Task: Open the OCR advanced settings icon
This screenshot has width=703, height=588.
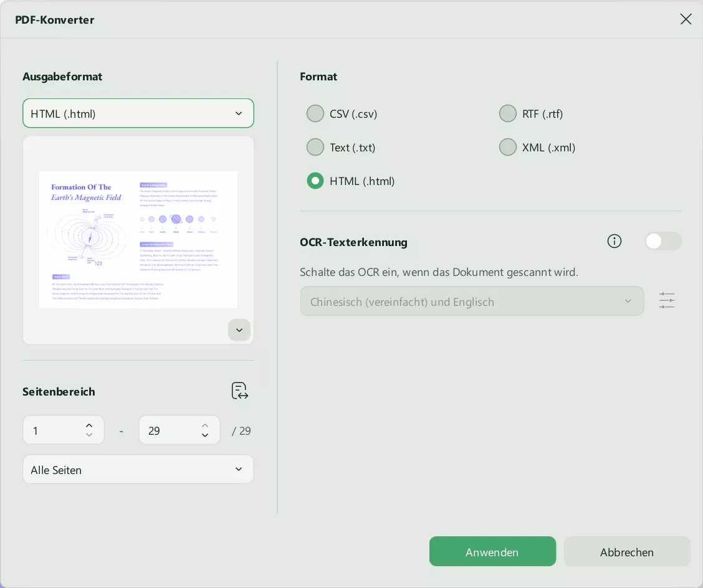Action: [667, 301]
